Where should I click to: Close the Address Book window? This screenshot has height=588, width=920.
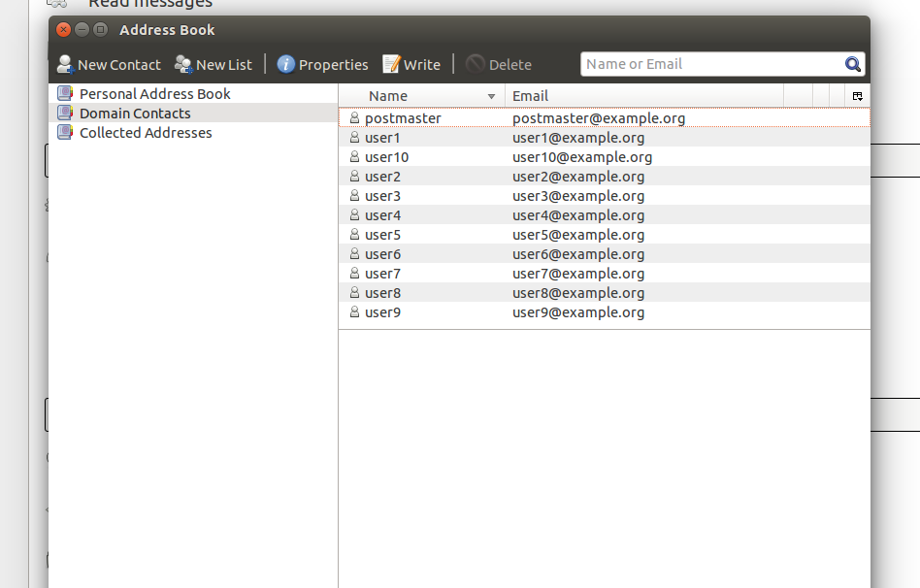pos(64,30)
